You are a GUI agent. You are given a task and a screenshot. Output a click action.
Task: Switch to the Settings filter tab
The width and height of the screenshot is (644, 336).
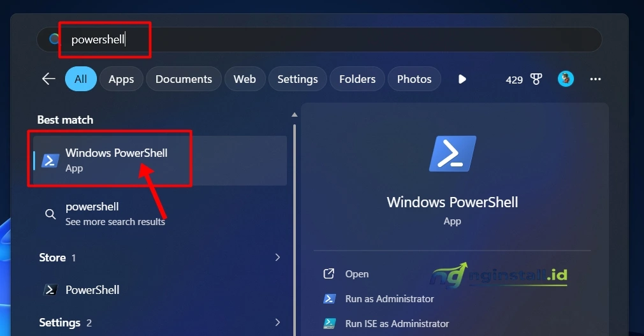pos(298,79)
